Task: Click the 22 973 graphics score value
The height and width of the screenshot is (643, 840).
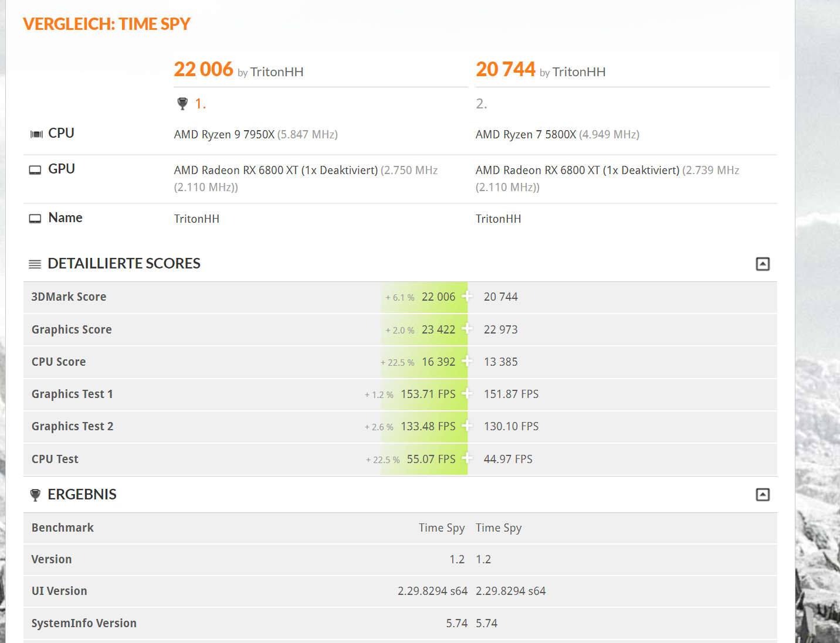Action: coord(501,329)
